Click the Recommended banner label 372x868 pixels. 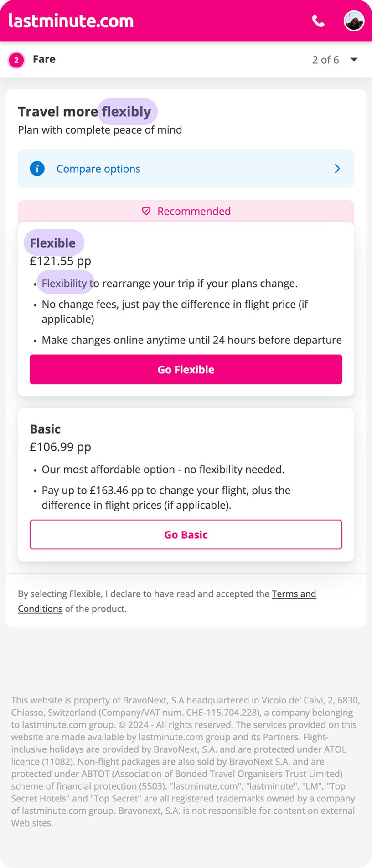point(194,211)
